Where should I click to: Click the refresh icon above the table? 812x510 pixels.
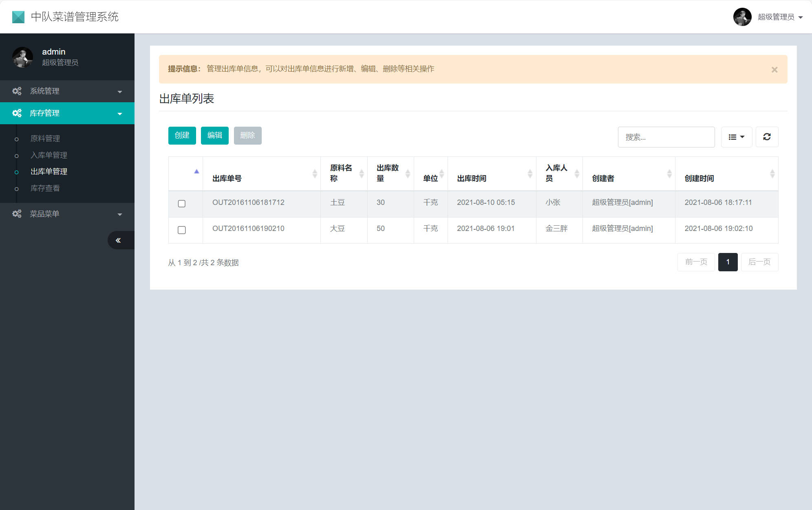(x=767, y=137)
